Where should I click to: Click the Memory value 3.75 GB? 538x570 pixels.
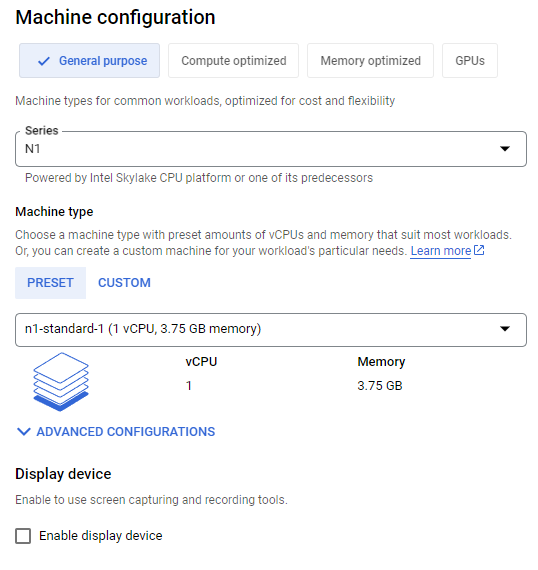tap(380, 385)
